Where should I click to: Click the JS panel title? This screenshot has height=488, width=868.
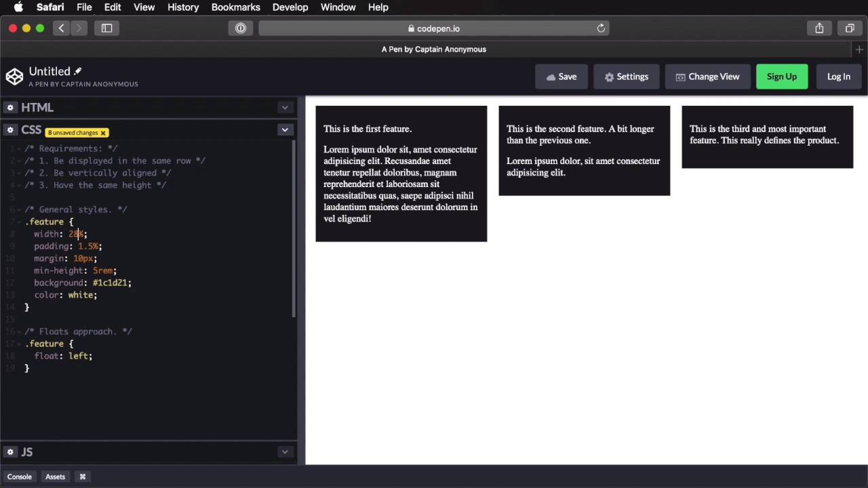click(x=27, y=451)
